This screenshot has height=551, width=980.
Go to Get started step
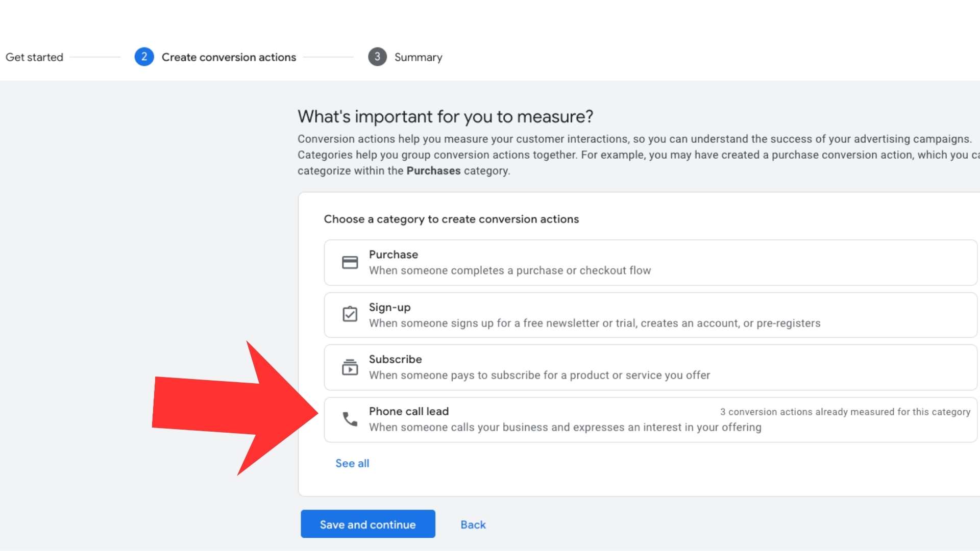34,57
